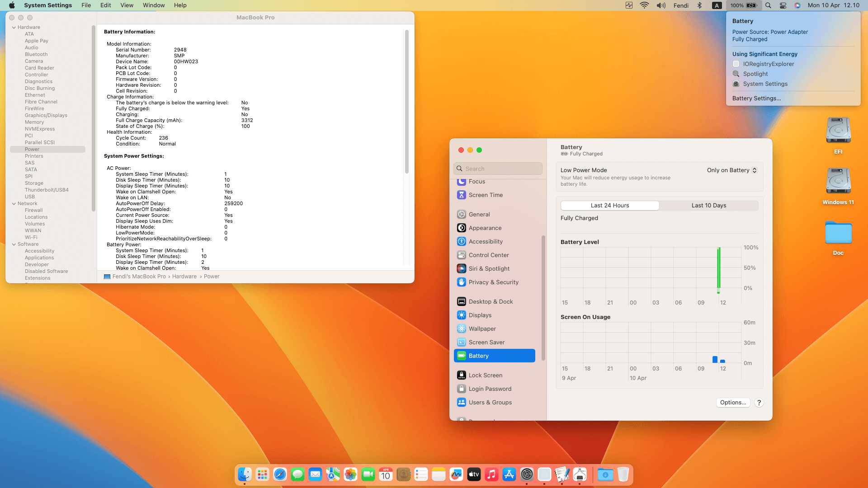Click the Search field in System Settings
This screenshot has width=868, height=488.
pyautogui.click(x=498, y=169)
